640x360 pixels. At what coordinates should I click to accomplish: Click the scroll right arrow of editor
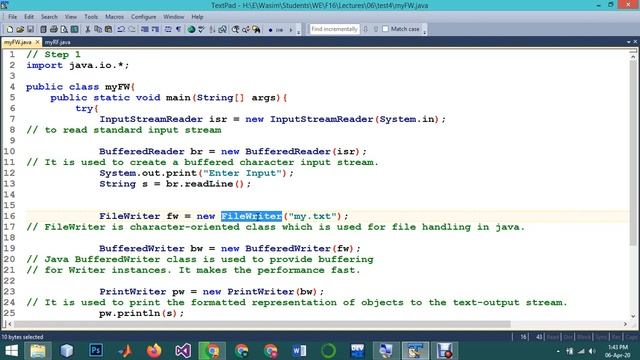(x=625, y=324)
